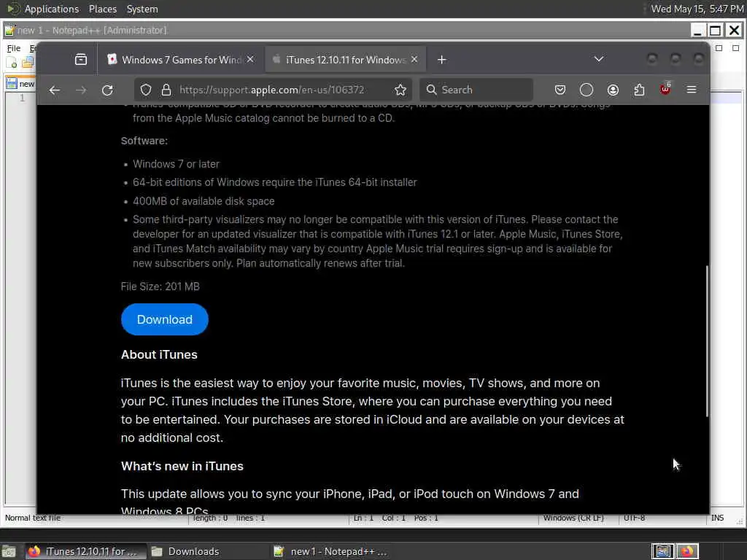Click the 'File Size: 201 MB' text

pyautogui.click(x=160, y=287)
